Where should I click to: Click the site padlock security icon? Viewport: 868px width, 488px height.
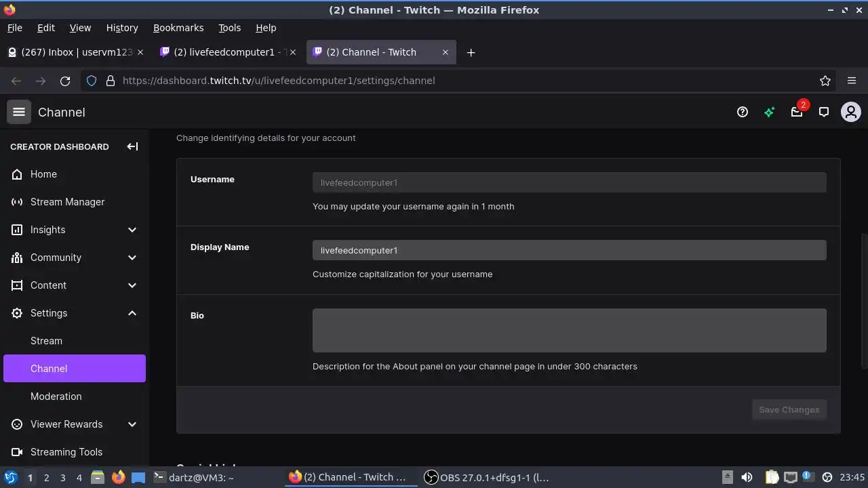point(111,81)
